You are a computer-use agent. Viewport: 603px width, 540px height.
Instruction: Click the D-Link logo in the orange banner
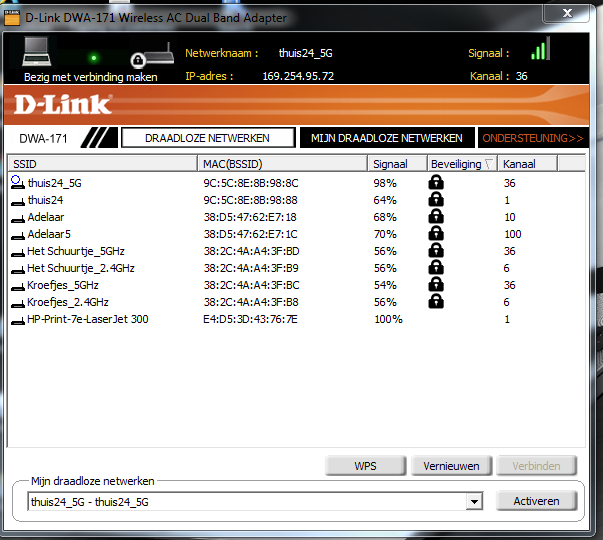[63, 105]
